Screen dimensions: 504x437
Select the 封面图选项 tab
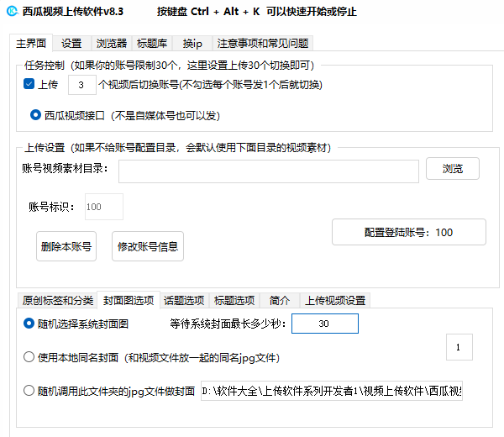pyautogui.click(x=129, y=300)
